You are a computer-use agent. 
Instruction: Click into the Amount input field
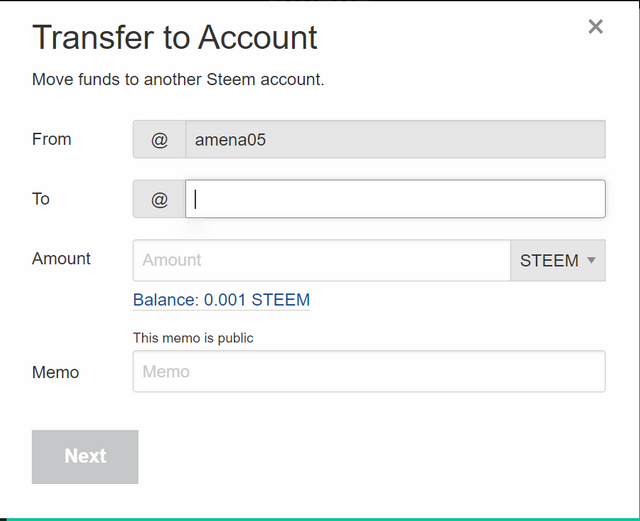pos(321,260)
